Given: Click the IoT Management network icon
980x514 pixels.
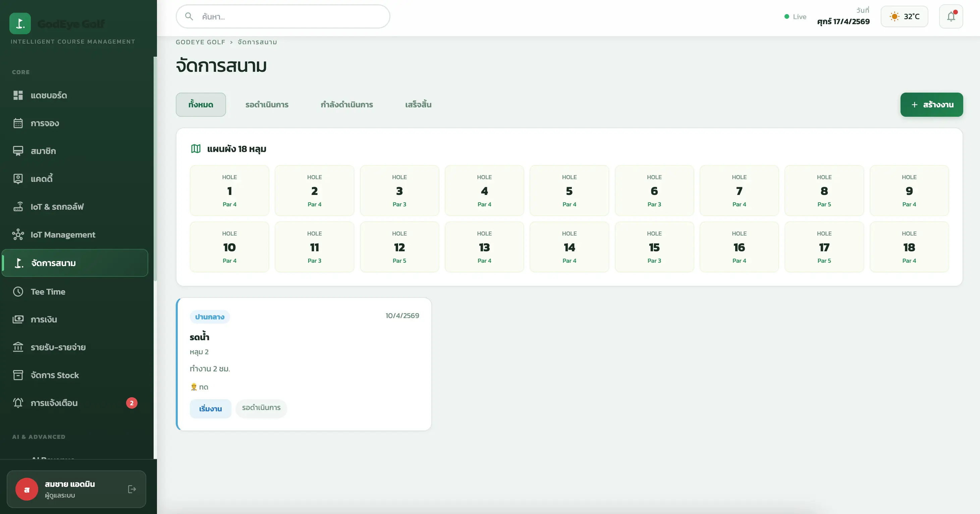Looking at the screenshot, I should (18, 235).
